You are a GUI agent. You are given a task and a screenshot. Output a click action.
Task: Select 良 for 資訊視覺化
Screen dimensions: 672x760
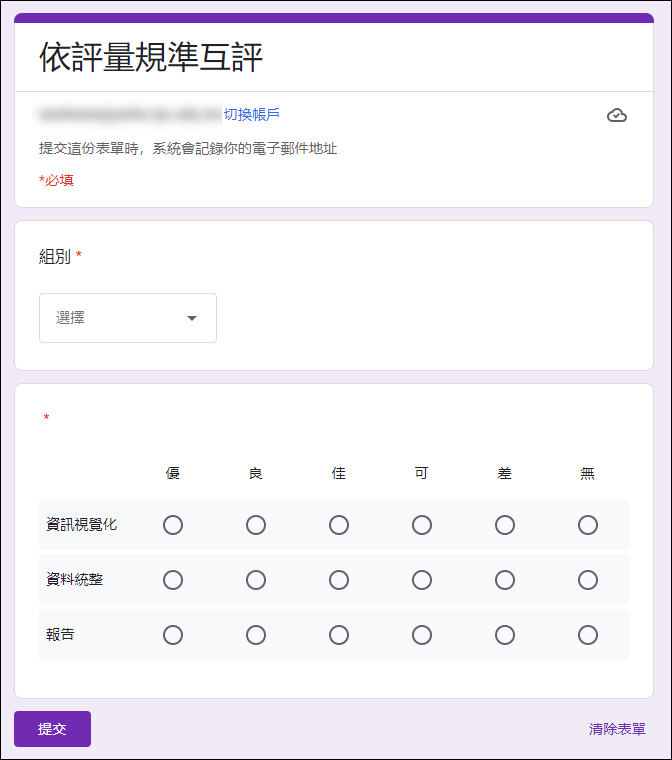(x=256, y=525)
